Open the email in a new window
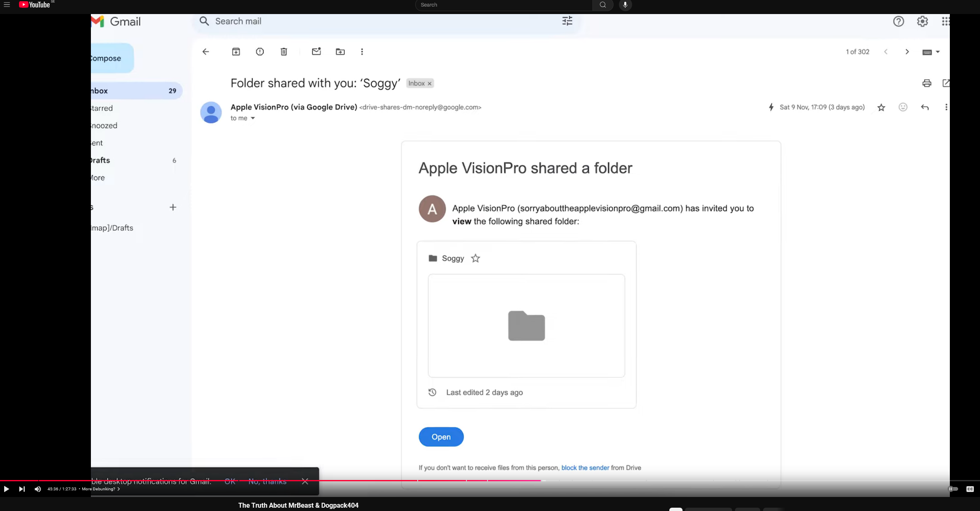This screenshot has width=980, height=511. (946, 83)
